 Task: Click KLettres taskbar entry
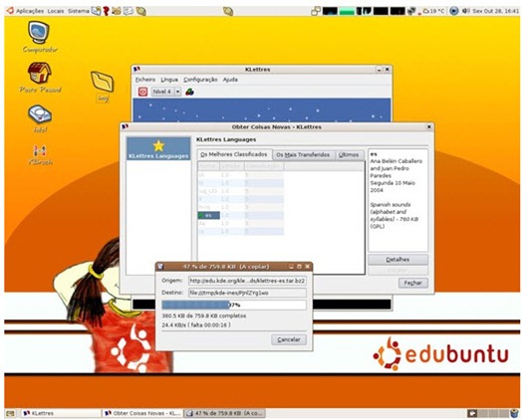coord(61,413)
